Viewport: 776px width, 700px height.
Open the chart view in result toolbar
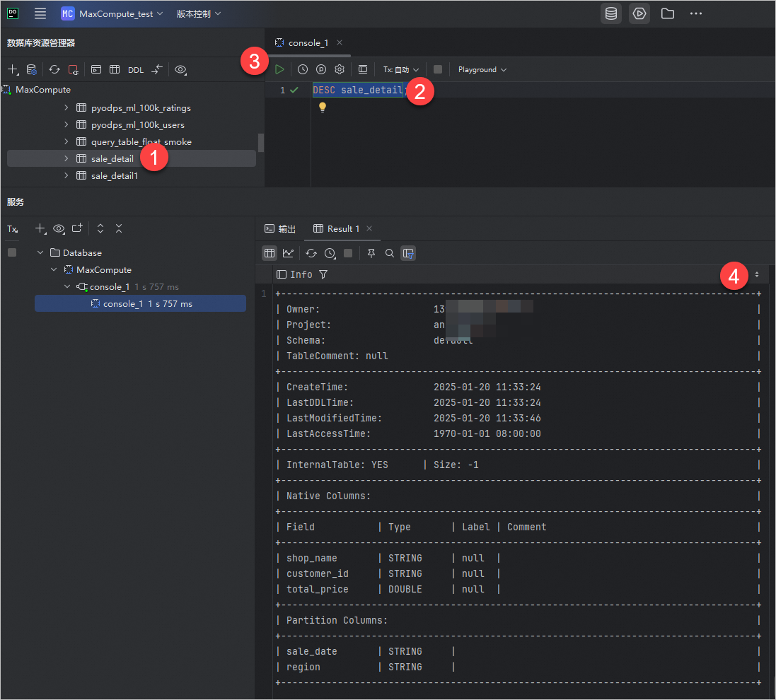[288, 253]
